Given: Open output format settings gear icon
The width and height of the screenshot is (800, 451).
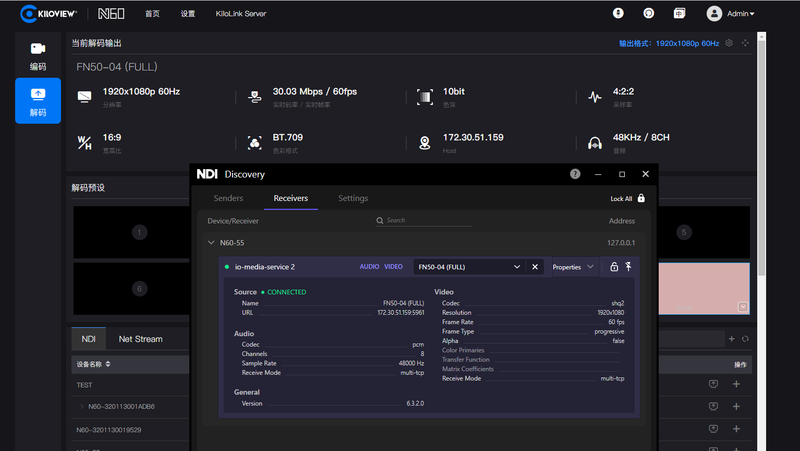Looking at the screenshot, I should click(729, 43).
